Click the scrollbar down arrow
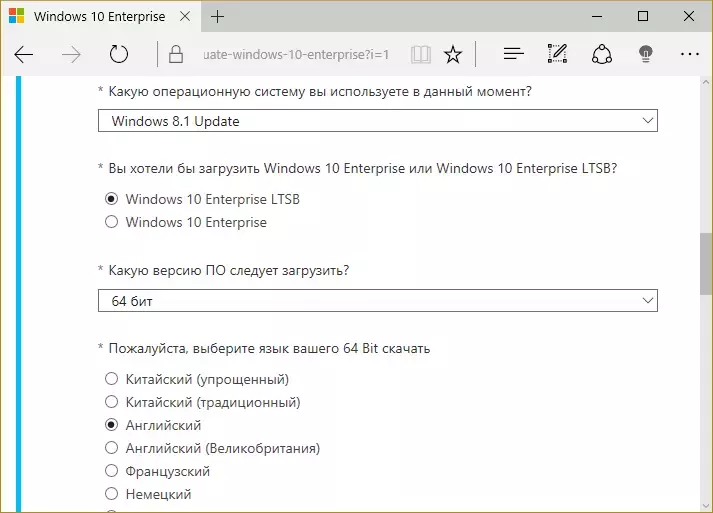This screenshot has height=513, width=713. 706,506
